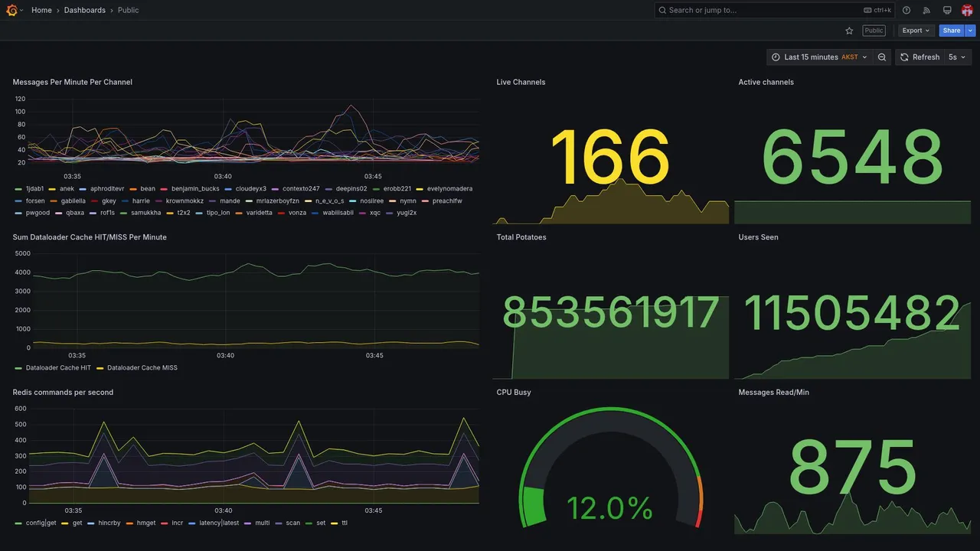Click the xqc legend color swatch
The image size is (980, 551).
click(363, 213)
